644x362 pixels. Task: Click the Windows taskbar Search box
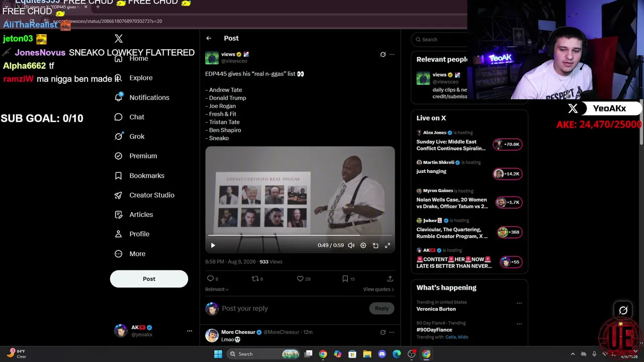pyautogui.click(x=263, y=354)
